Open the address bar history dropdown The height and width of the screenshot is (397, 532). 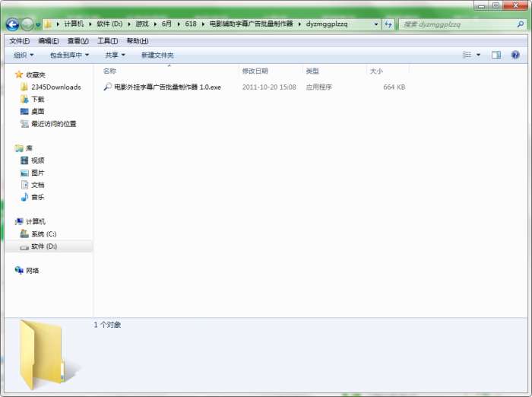tap(376, 24)
